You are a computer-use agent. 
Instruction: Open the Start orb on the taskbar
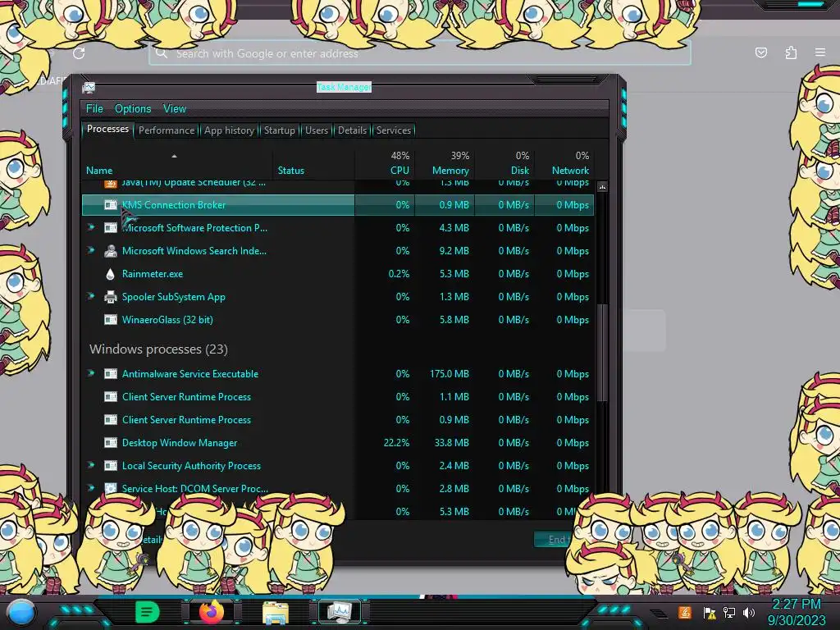tap(21, 612)
